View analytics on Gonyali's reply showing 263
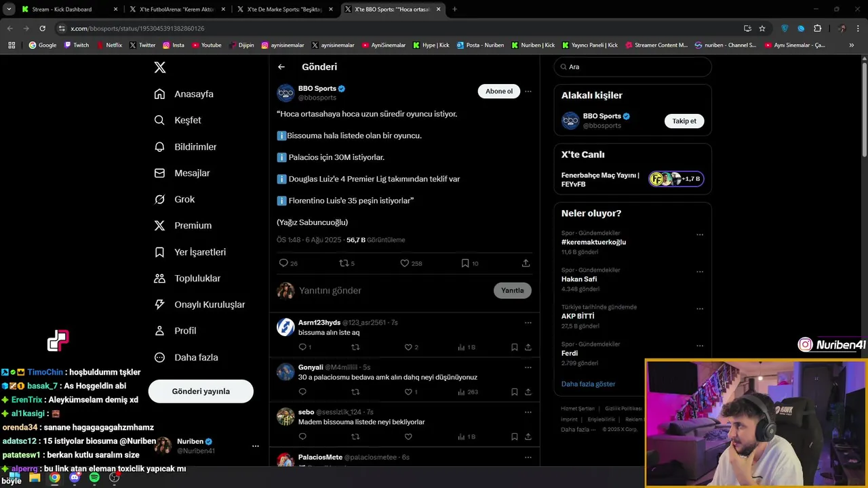Viewport: 868px width, 488px height. click(468, 392)
